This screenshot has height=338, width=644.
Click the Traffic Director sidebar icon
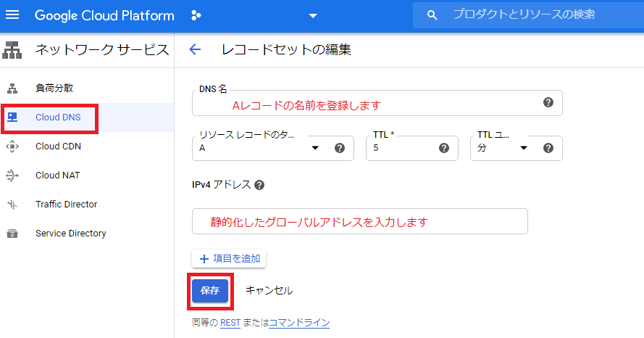pos(12,205)
